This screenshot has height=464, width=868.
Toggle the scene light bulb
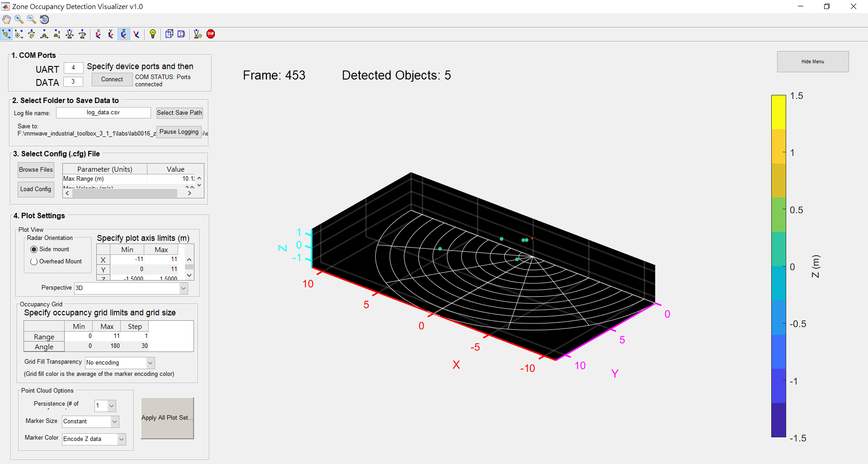point(153,34)
